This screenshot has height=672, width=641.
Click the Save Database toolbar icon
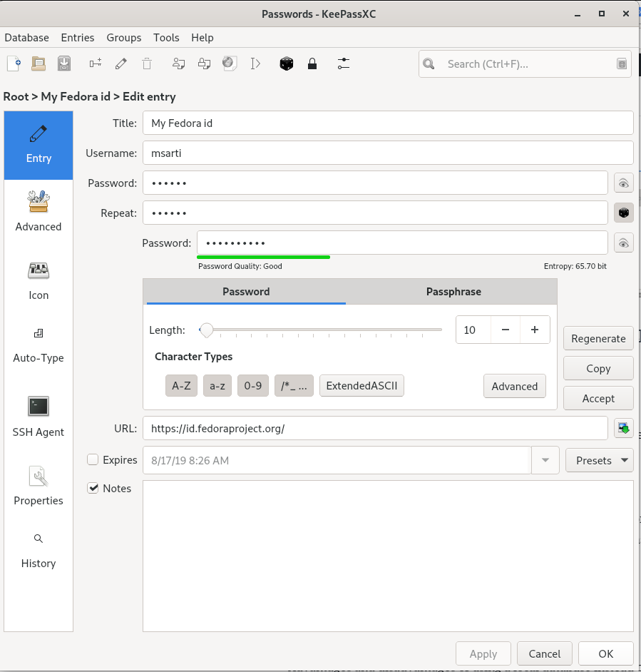point(64,63)
